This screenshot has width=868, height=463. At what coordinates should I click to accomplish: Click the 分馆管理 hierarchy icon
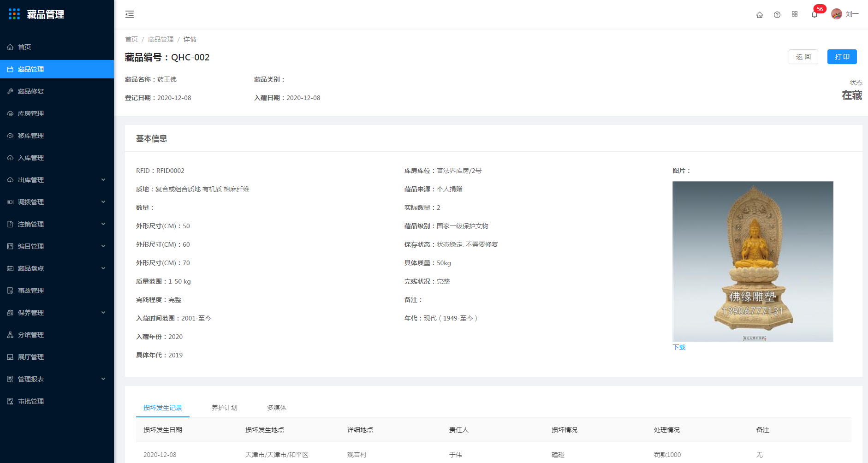pyautogui.click(x=10, y=335)
